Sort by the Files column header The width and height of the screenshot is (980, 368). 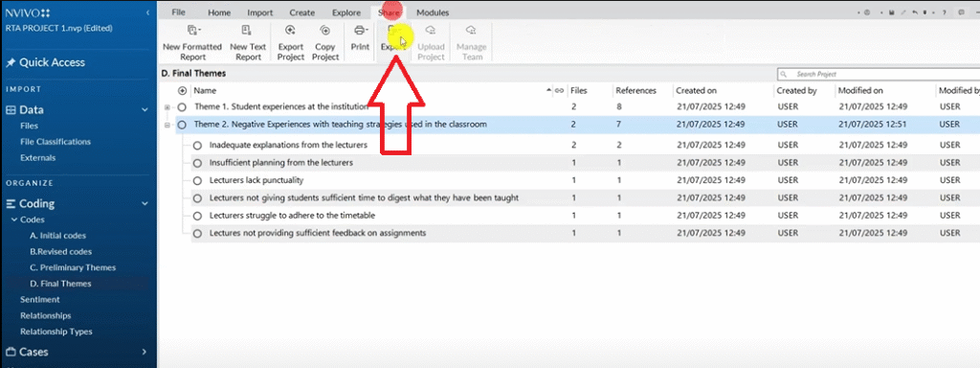click(x=579, y=91)
